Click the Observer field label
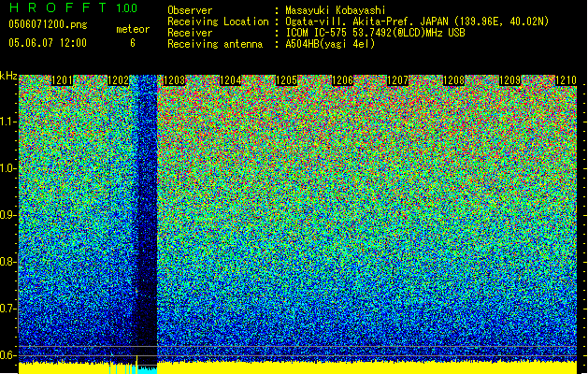Viewport: 588px width, 374px height. (x=190, y=10)
